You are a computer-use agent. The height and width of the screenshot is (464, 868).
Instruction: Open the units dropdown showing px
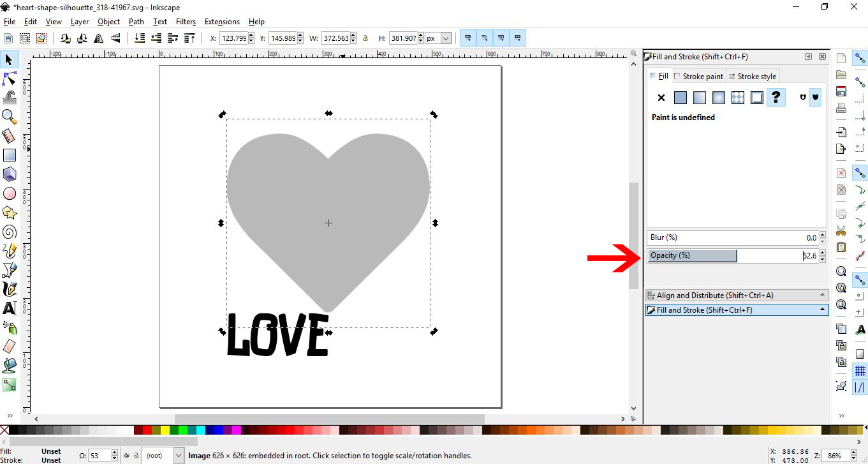click(x=438, y=38)
